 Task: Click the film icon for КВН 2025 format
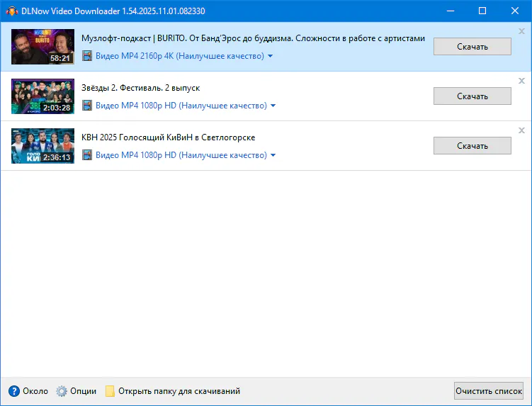[x=87, y=155]
